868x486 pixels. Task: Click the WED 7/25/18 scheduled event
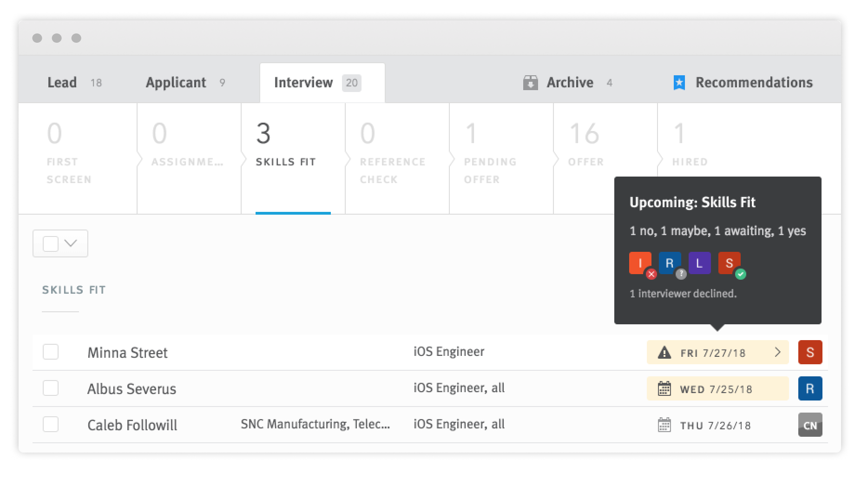[717, 388]
